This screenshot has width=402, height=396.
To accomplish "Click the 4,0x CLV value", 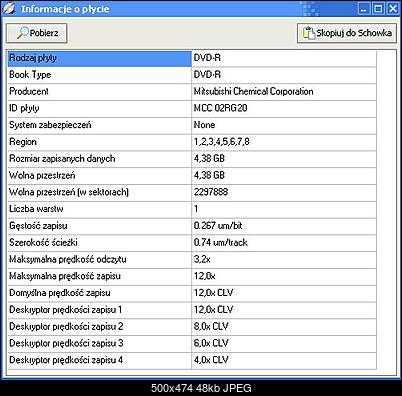I will pos(211,360).
